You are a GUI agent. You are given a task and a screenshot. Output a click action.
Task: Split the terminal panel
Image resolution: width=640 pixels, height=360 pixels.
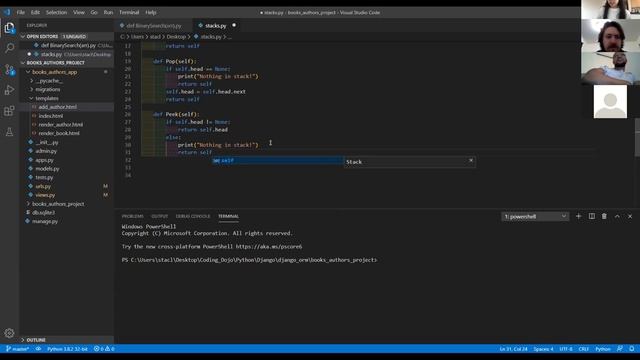pos(591,216)
